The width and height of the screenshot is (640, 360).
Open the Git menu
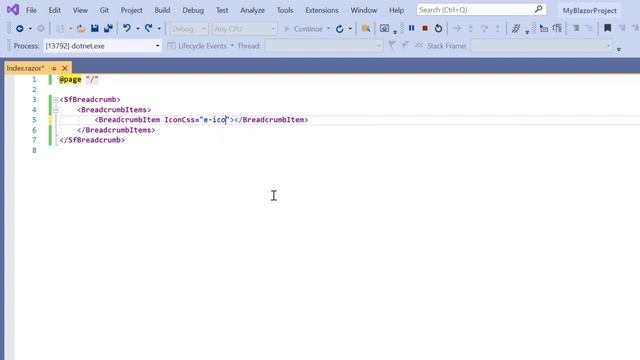104,10
